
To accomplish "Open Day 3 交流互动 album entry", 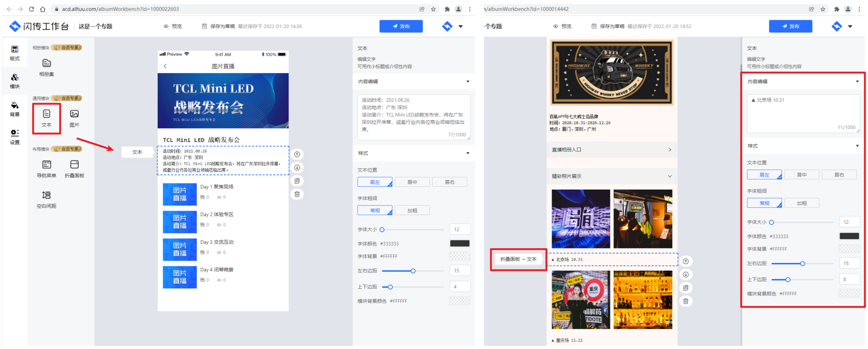I will (223, 249).
